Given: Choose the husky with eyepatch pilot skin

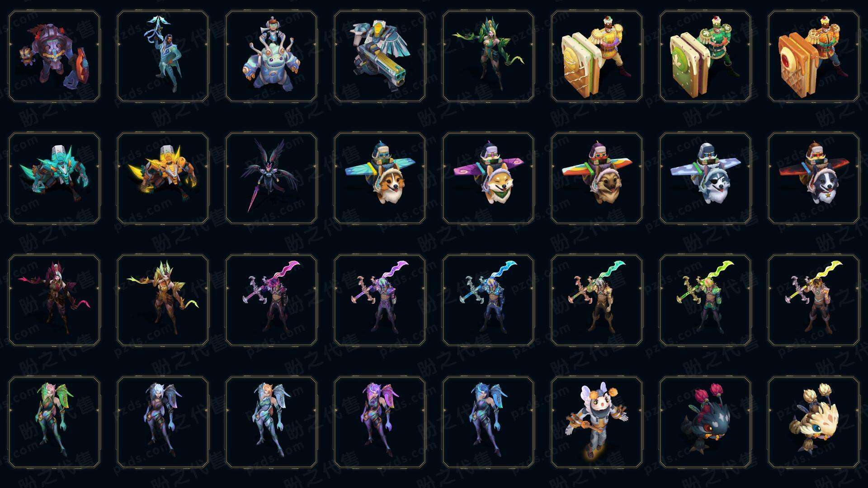Looking at the screenshot, I should 705,178.
